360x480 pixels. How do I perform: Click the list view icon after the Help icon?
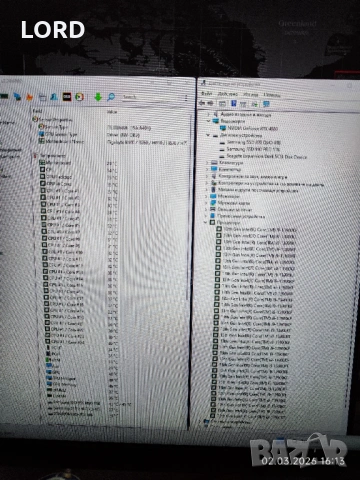[x=243, y=104]
